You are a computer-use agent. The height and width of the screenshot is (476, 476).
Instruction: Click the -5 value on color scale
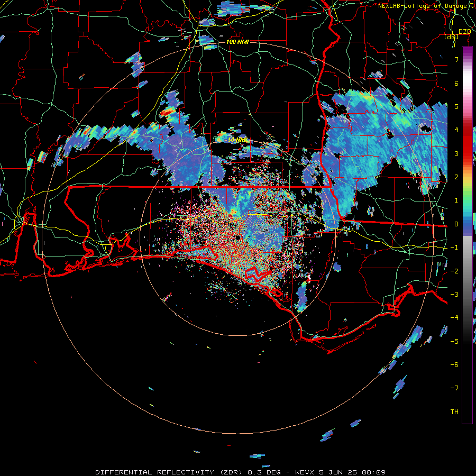pos(454,342)
